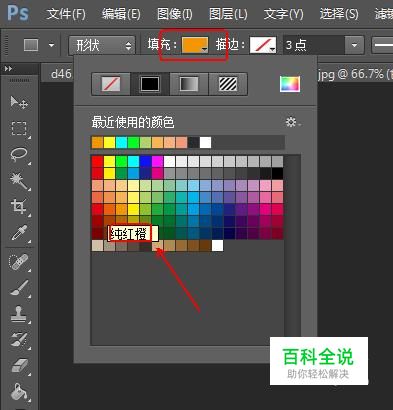Open the 描边 stroke color dropdown
The image size is (393, 410).
(x=263, y=45)
